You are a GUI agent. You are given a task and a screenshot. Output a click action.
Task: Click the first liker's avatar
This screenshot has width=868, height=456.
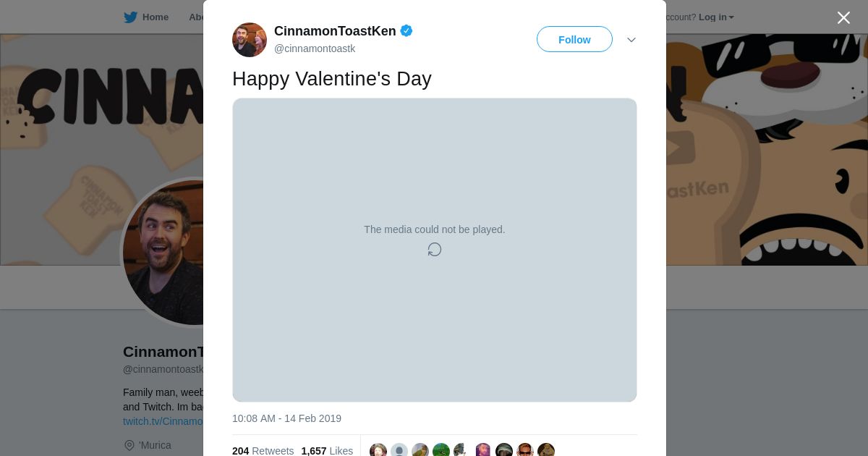pyautogui.click(x=378, y=450)
